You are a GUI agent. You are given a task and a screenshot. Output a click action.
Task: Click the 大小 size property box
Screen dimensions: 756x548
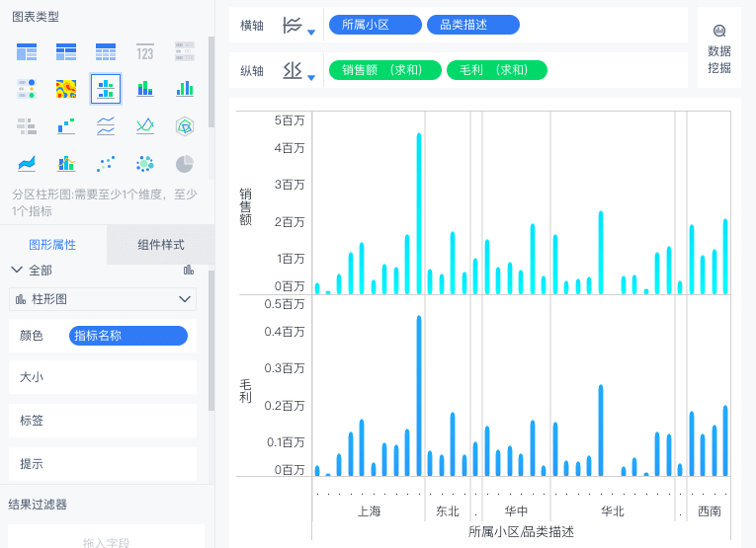click(x=103, y=377)
